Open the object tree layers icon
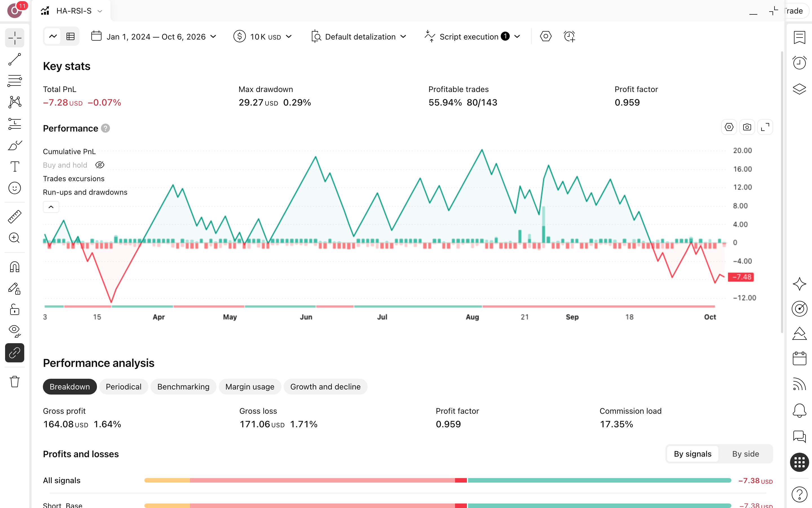 (x=799, y=89)
